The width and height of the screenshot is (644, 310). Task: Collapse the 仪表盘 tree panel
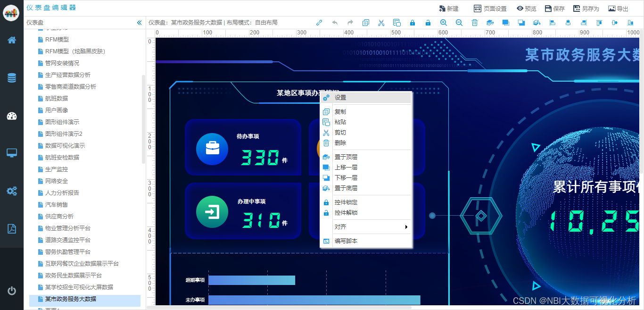(139, 23)
